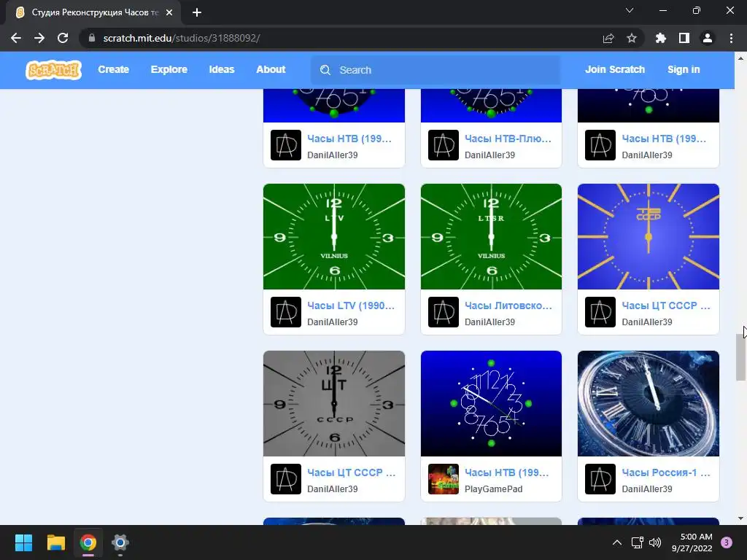This screenshot has height=560, width=747.
Task: Open the Extensions puzzle icon
Action: click(661, 38)
